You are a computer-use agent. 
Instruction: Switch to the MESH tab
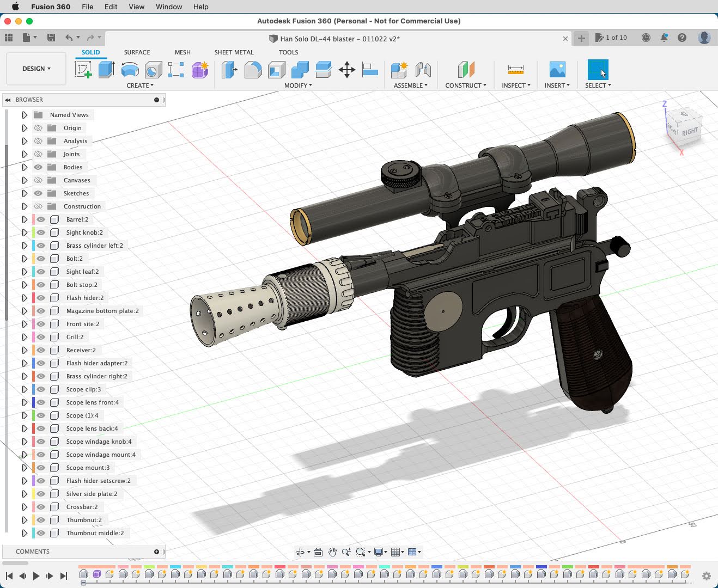coord(182,52)
